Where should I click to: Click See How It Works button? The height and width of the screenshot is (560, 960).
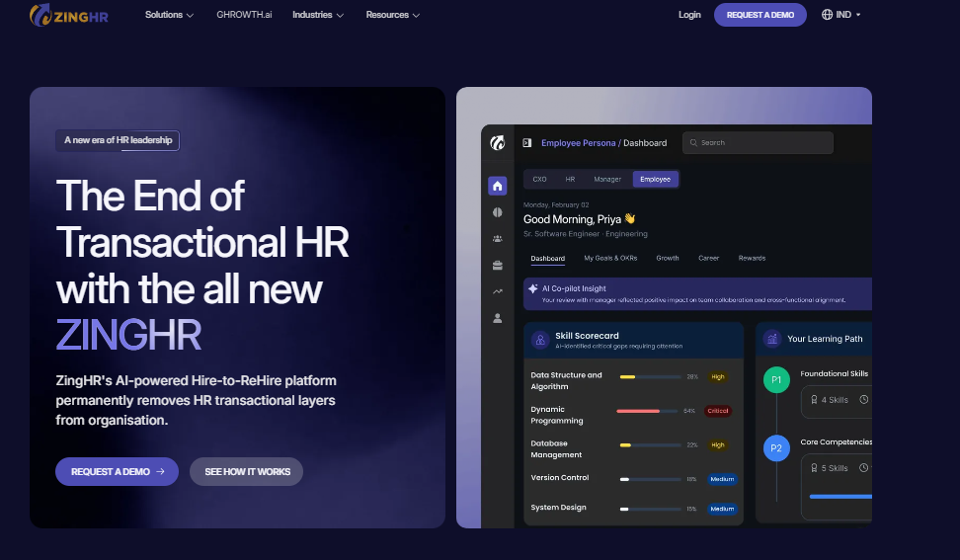click(246, 472)
